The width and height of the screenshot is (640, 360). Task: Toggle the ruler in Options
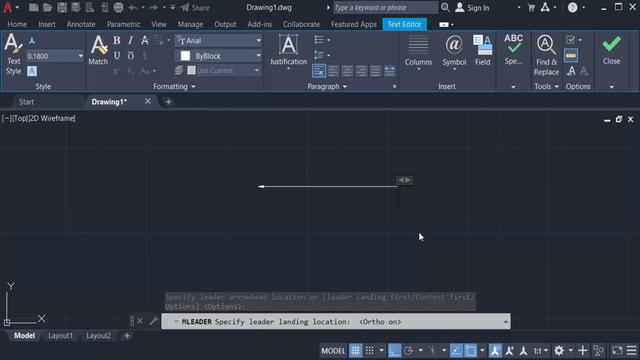tap(571, 56)
